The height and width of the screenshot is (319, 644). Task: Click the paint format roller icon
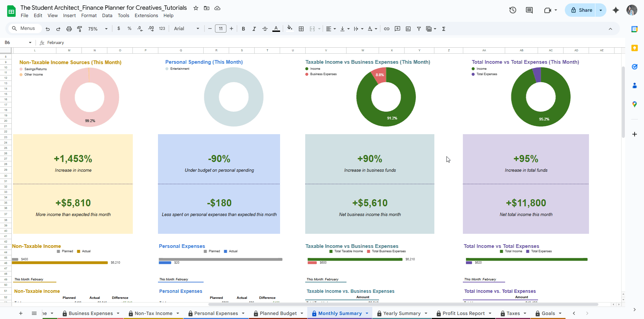tap(79, 29)
